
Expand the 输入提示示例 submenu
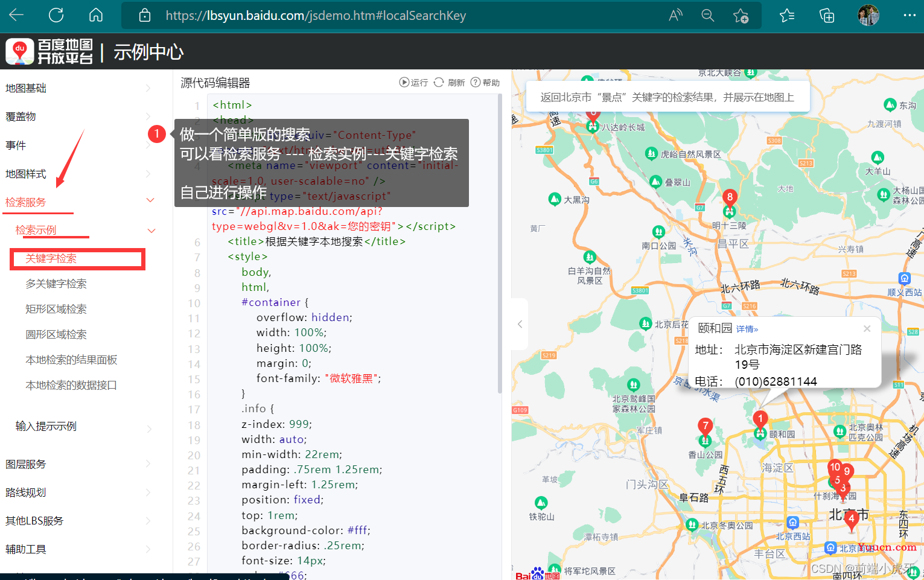click(84, 427)
